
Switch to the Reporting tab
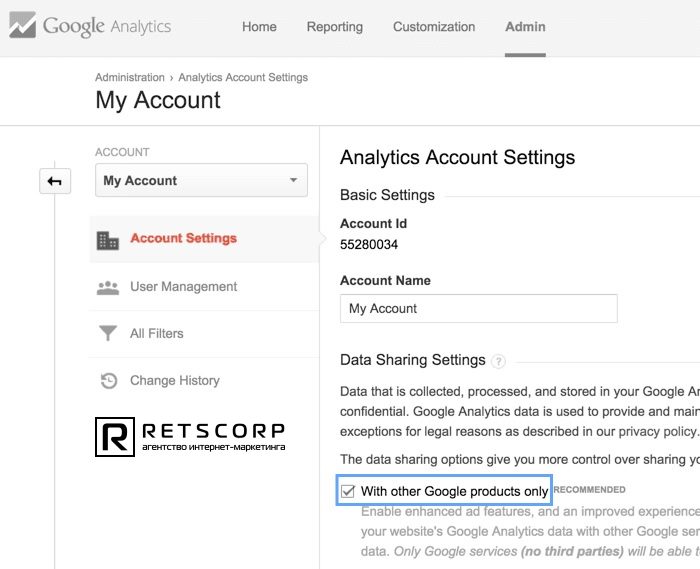[334, 27]
